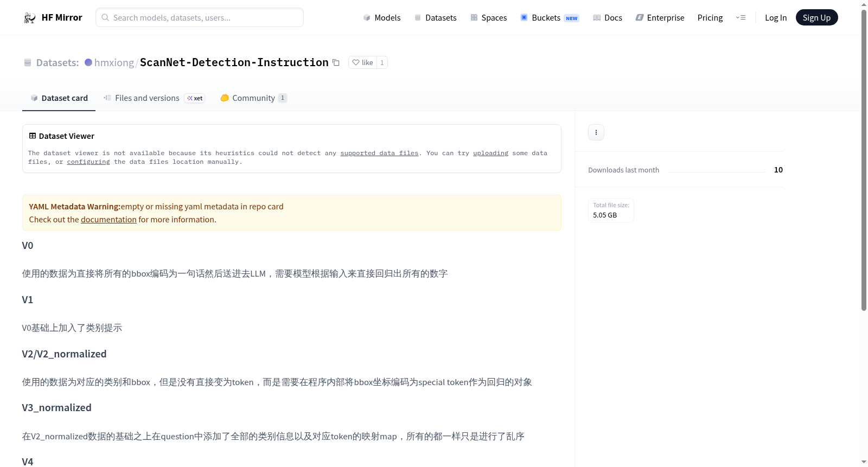Open Models from top navigation

click(382, 18)
